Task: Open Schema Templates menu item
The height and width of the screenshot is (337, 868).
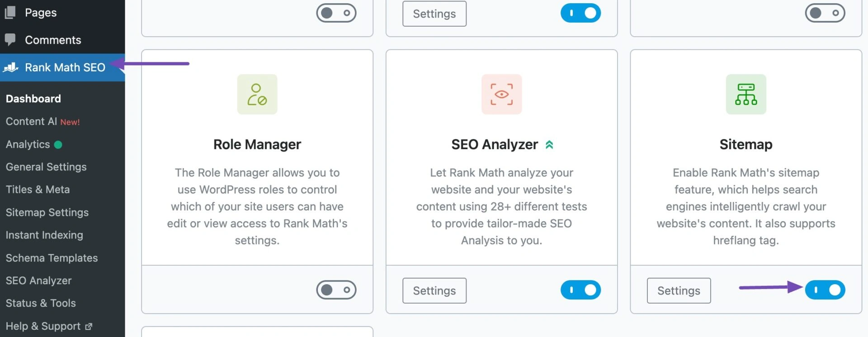Action: coord(52,258)
